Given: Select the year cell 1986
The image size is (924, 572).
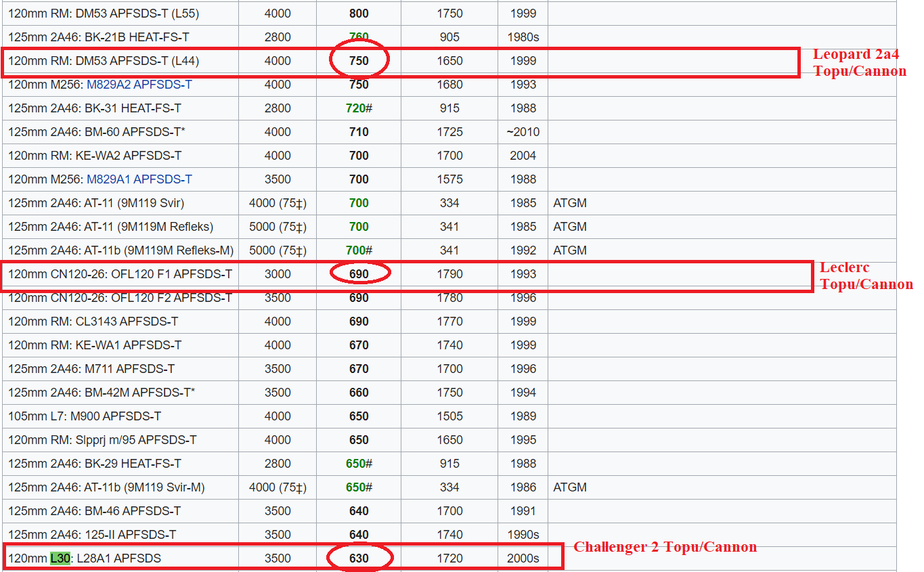Looking at the screenshot, I should 523,487.
